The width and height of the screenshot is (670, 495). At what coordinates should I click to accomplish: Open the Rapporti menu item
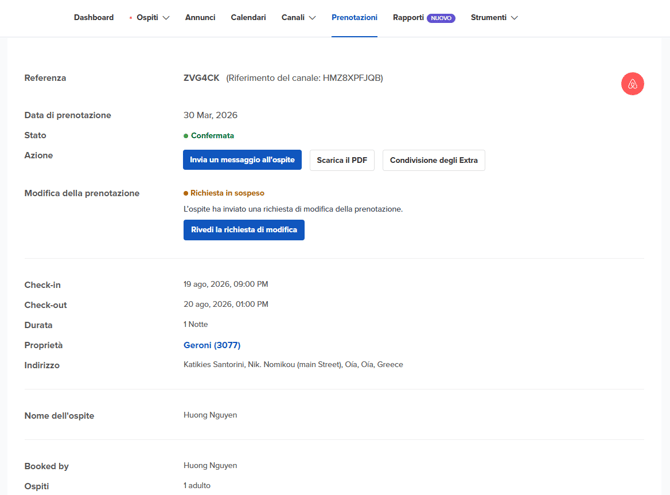click(408, 18)
